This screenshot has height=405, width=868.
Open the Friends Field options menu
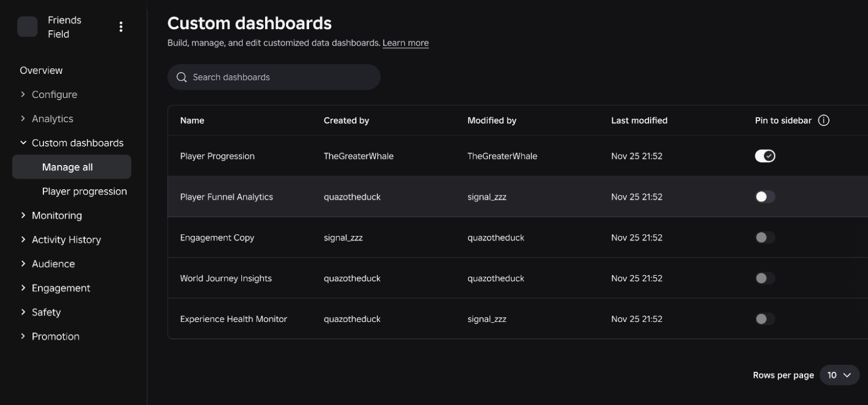coord(121,27)
